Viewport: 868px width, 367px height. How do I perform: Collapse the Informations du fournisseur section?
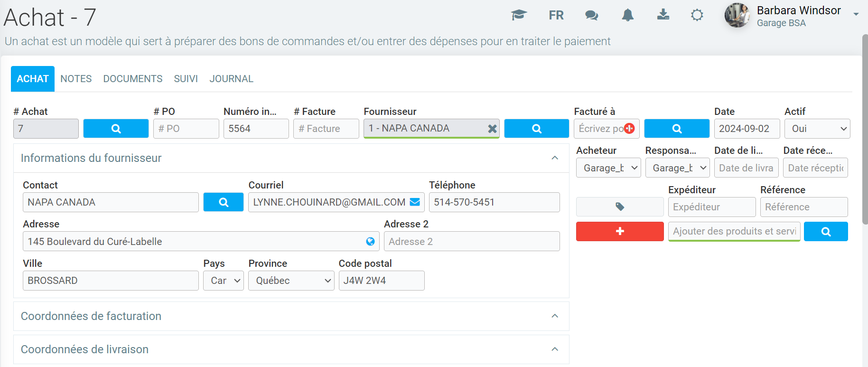click(554, 158)
